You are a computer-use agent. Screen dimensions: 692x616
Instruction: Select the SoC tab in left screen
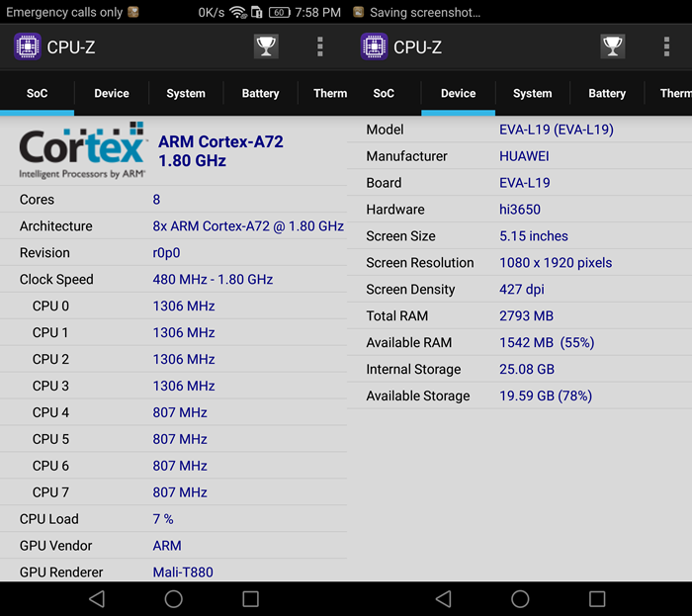38,94
